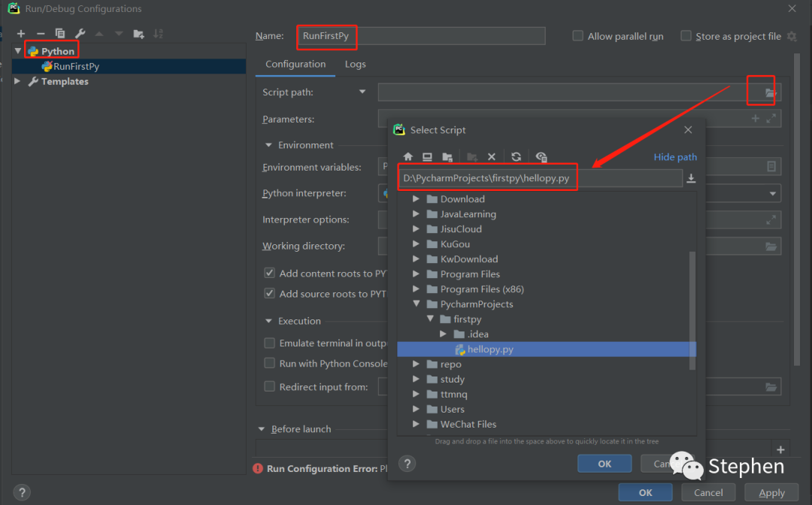Collapse the Before launch section
This screenshot has width=812, height=505.
click(262, 429)
